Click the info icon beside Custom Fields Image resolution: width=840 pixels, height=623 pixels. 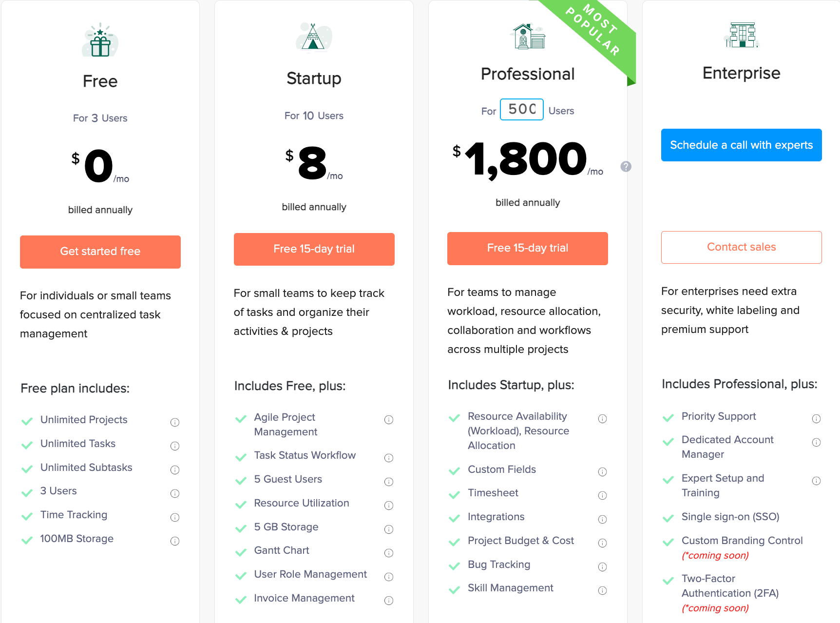pyautogui.click(x=603, y=472)
